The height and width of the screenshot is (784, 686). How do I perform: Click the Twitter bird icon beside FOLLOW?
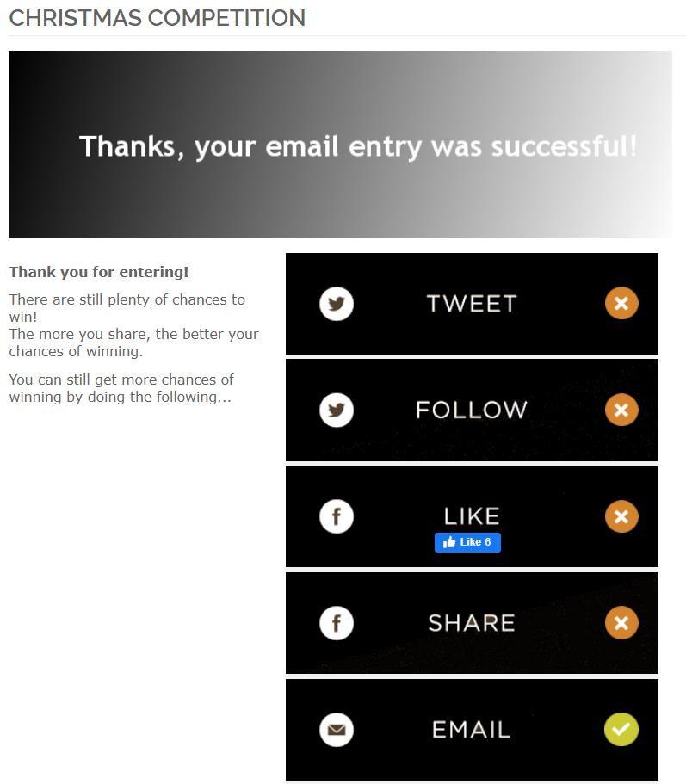pyautogui.click(x=337, y=411)
